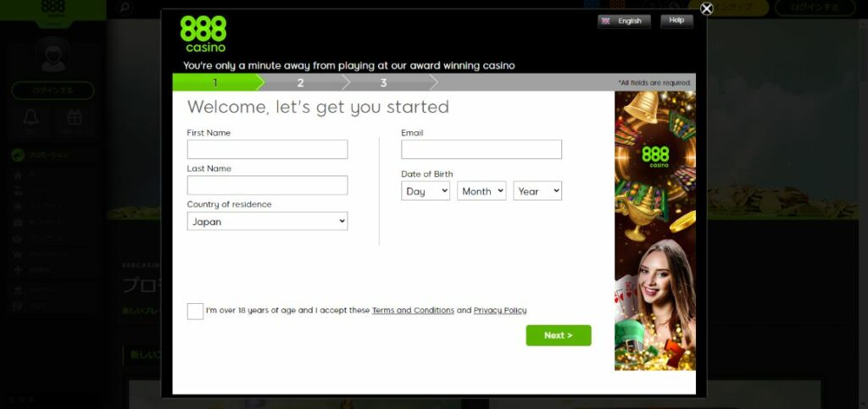Open the Country of residence dropdown

pyautogui.click(x=267, y=222)
